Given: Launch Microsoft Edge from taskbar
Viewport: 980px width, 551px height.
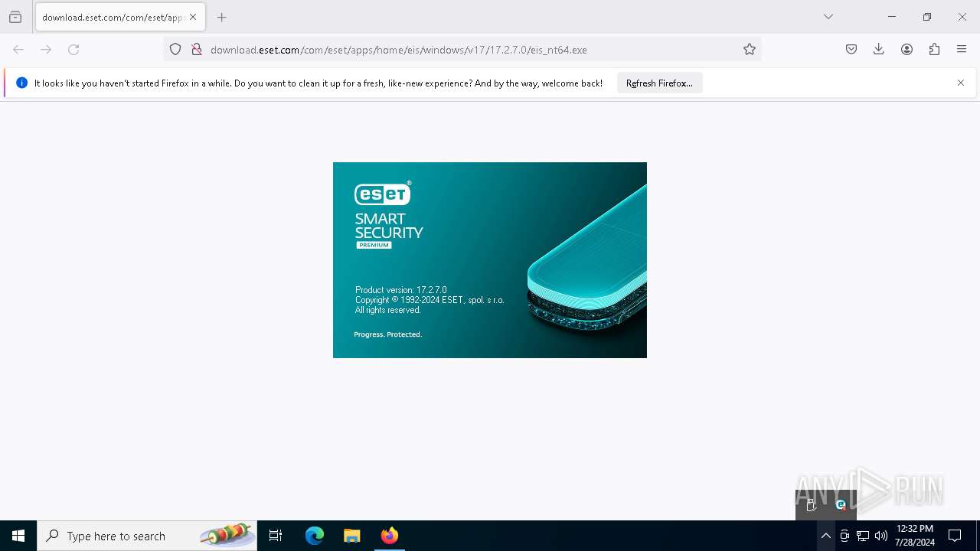Looking at the screenshot, I should click(315, 536).
